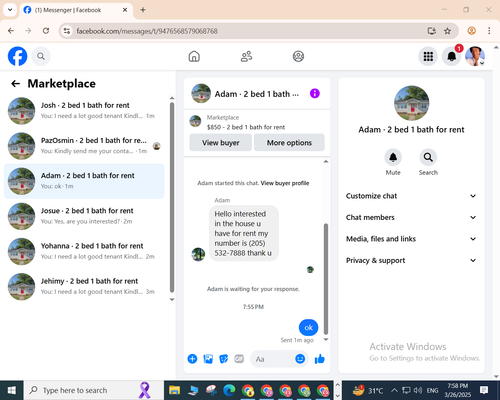Open the Friends icon in top navigation
Image resolution: width=500 pixels, height=400 pixels.
[x=246, y=56]
